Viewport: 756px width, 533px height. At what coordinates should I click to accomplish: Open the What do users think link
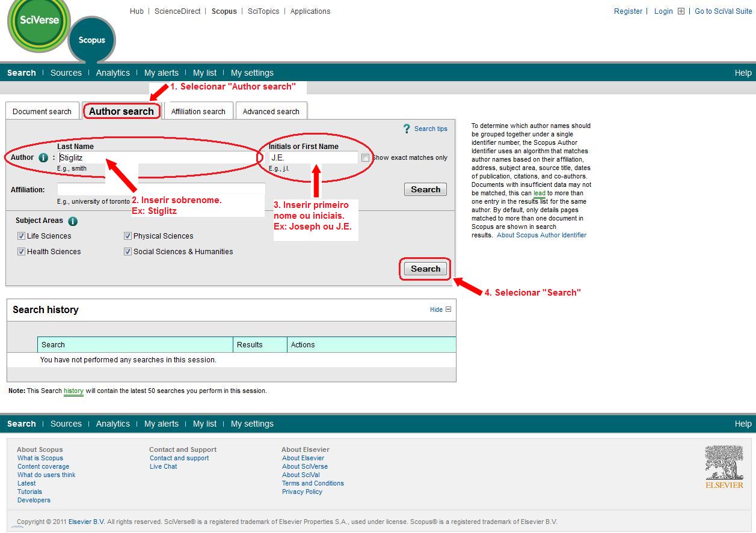click(46, 475)
